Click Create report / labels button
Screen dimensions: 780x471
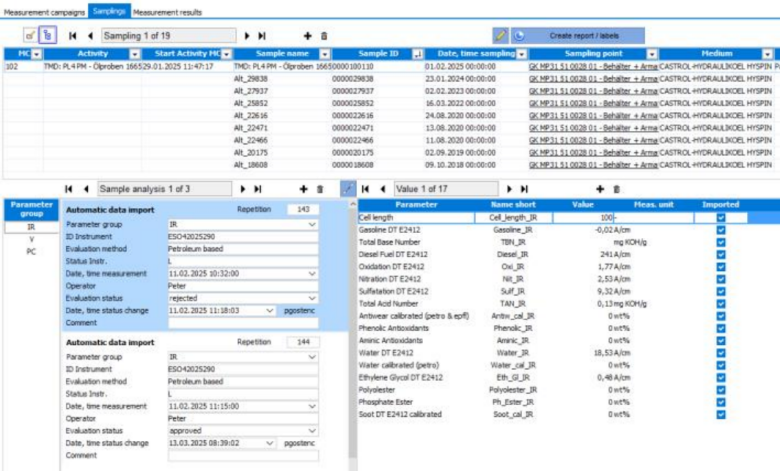[x=584, y=36]
